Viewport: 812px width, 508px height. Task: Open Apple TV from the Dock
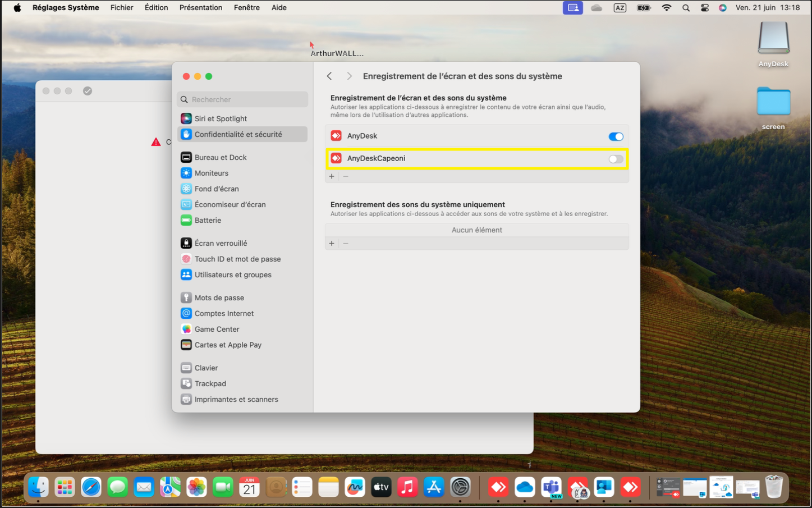pyautogui.click(x=381, y=487)
